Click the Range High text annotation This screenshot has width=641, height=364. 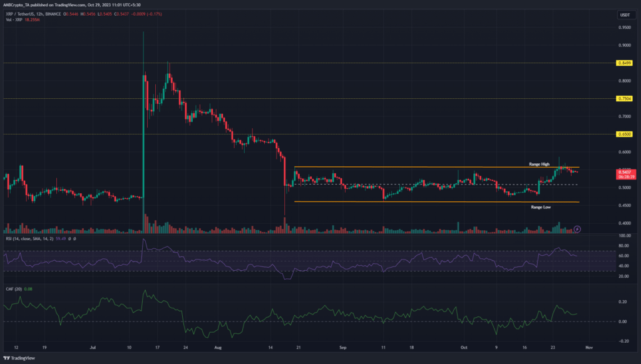tap(539, 164)
